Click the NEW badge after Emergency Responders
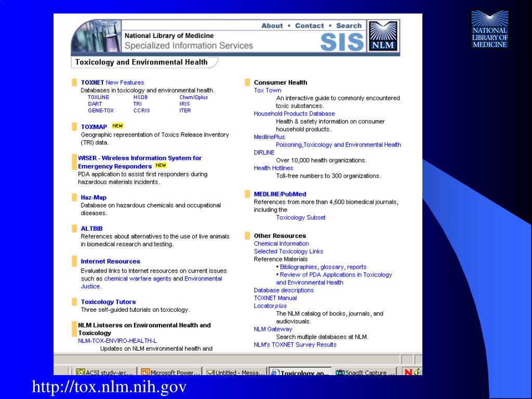The width and height of the screenshot is (532, 399). tap(161, 165)
